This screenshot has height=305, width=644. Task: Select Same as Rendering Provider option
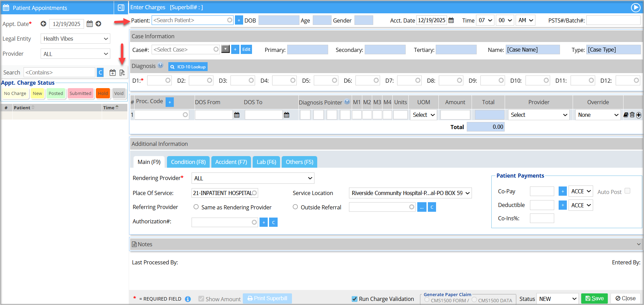[196, 207]
